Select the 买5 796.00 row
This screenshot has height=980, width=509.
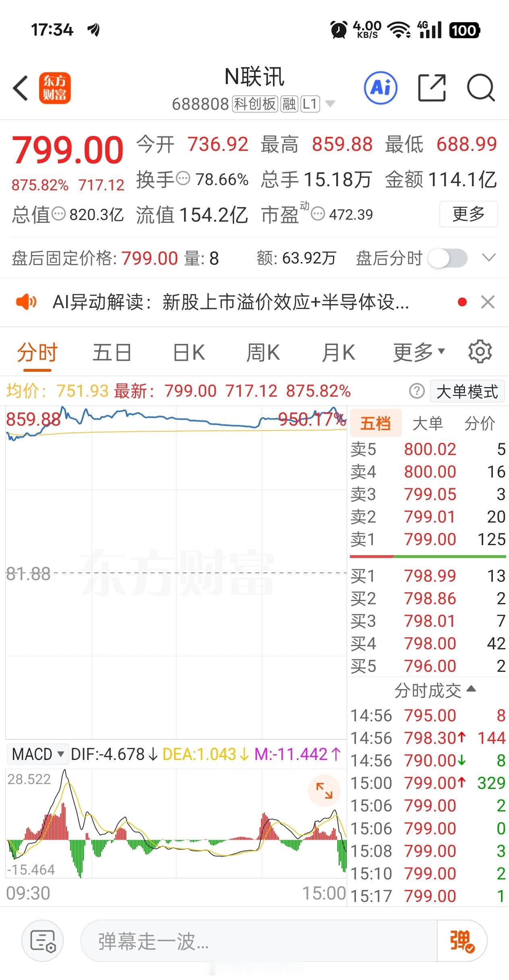[x=428, y=666]
